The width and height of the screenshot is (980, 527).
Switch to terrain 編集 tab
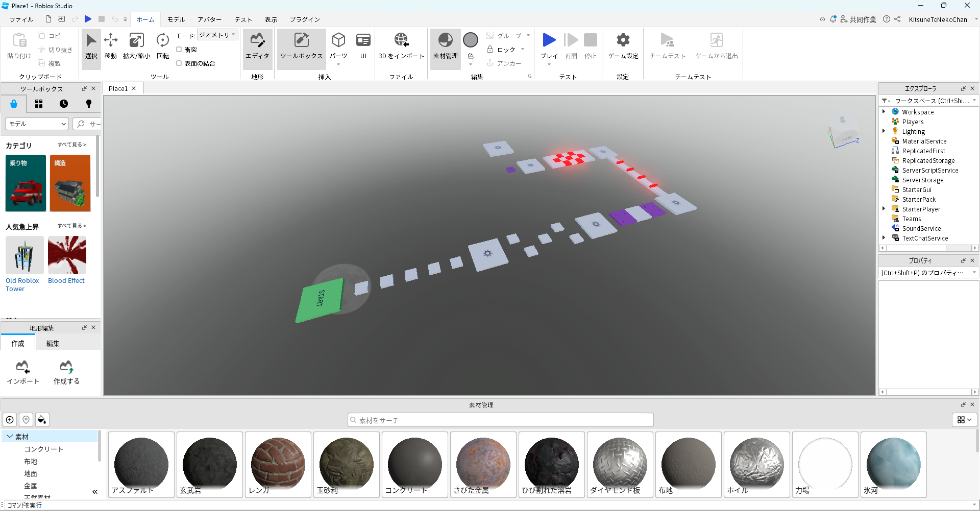53,343
